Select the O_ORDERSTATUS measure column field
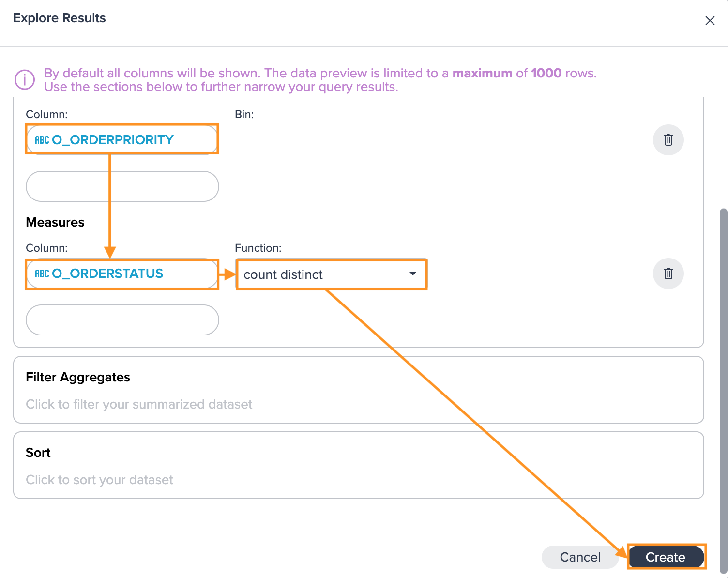 (122, 274)
